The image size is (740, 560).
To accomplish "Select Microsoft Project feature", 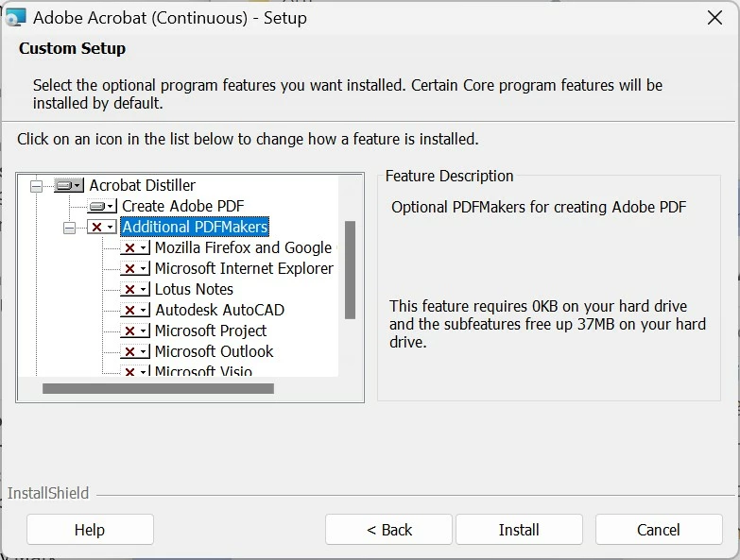I will tap(211, 331).
